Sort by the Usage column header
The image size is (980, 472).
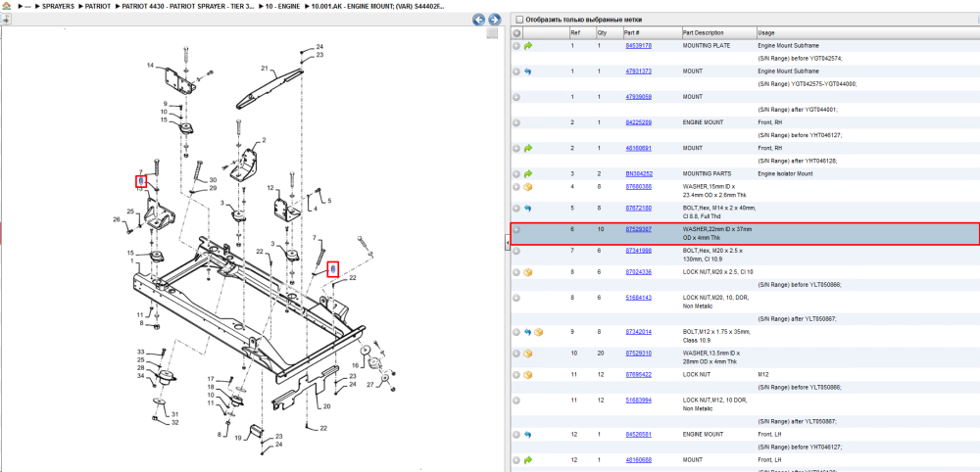pyautogui.click(x=765, y=32)
